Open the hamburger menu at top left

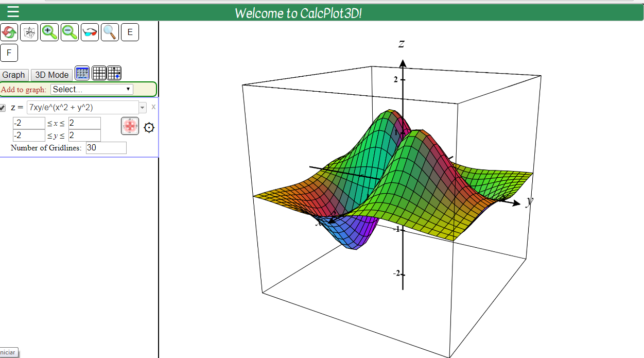point(13,11)
